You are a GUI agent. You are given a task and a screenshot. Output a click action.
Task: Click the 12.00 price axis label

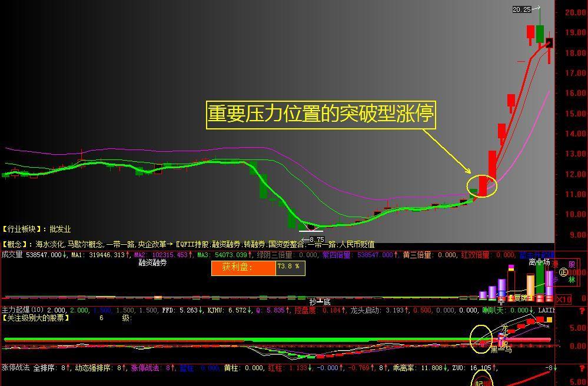point(575,174)
